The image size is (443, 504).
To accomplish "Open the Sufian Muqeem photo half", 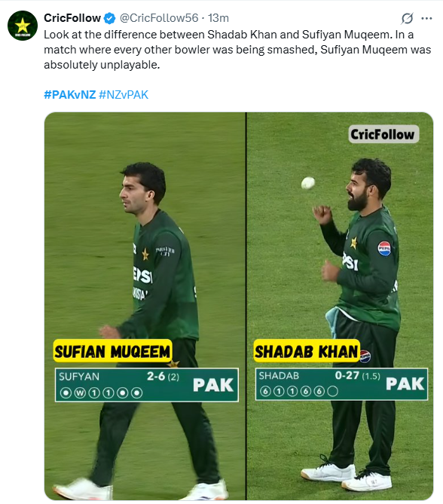I will click(x=145, y=306).
